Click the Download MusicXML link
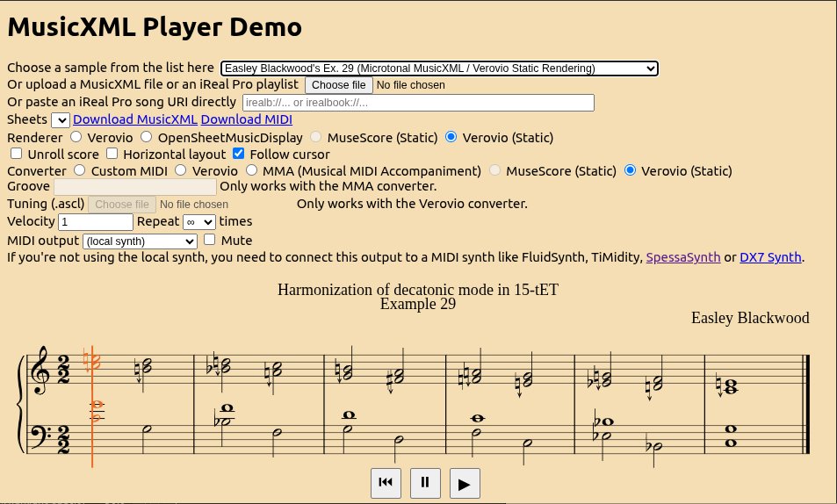This screenshot has height=504, width=837. [135, 119]
